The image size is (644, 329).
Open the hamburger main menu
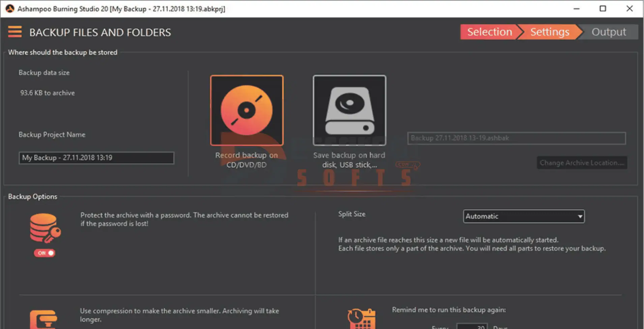point(15,32)
